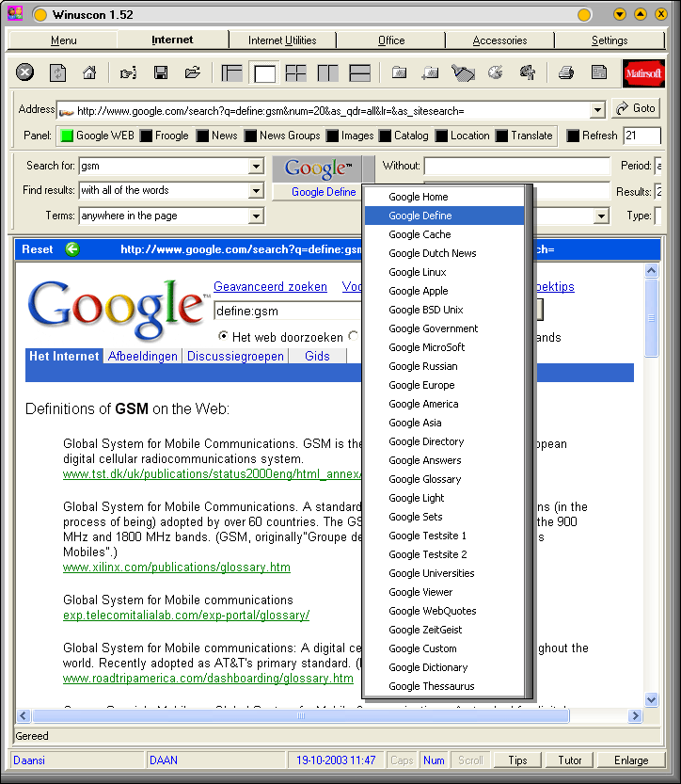This screenshot has height=784, width=681.
Task: Click the horizontal scrollbar right arrow
Action: click(635, 715)
